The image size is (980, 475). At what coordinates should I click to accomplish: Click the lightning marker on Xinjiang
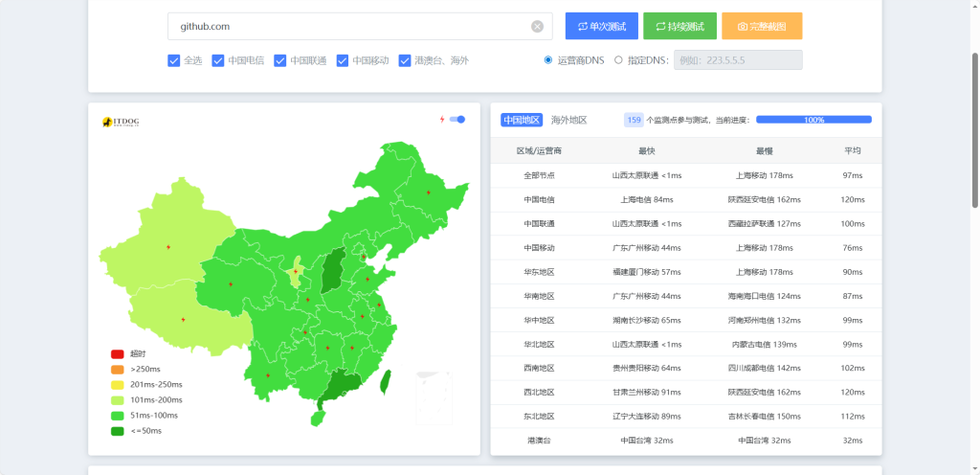click(x=168, y=247)
